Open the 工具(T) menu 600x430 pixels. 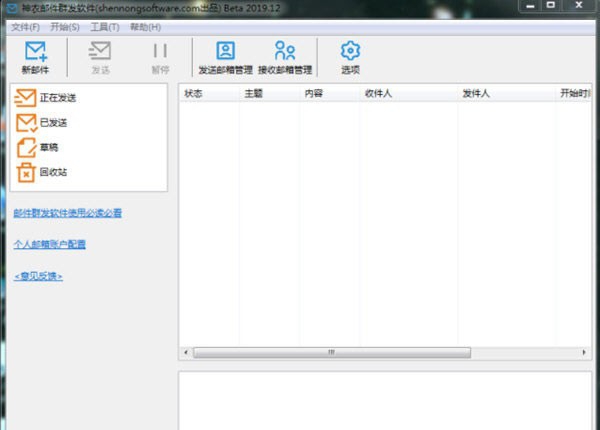coord(105,27)
